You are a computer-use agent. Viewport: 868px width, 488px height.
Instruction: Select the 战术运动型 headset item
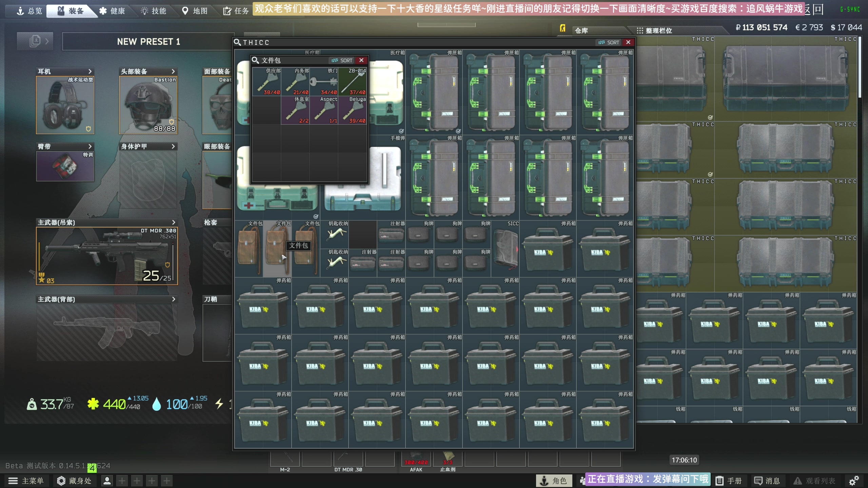pyautogui.click(x=65, y=105)
